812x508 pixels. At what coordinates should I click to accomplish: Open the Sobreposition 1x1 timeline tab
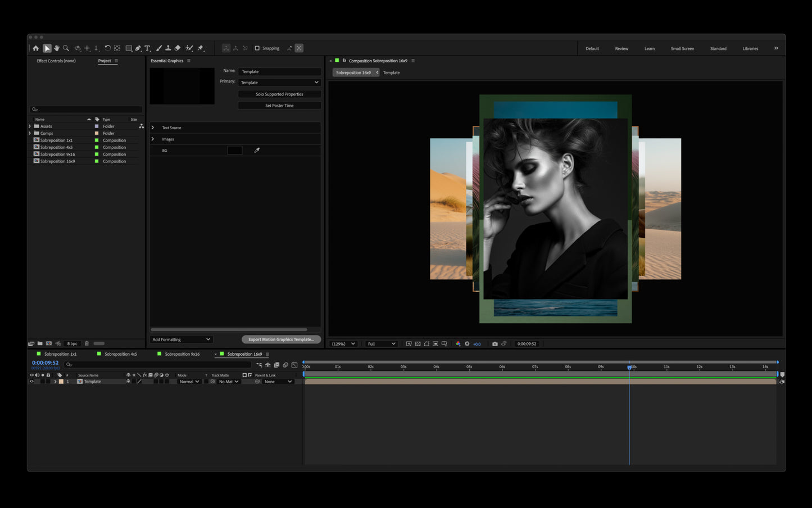tap(60, 354)
